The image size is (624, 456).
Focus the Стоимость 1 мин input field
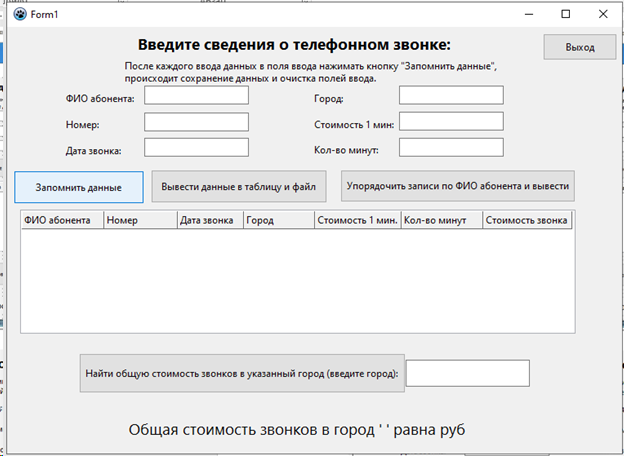(x=451, y=122)
